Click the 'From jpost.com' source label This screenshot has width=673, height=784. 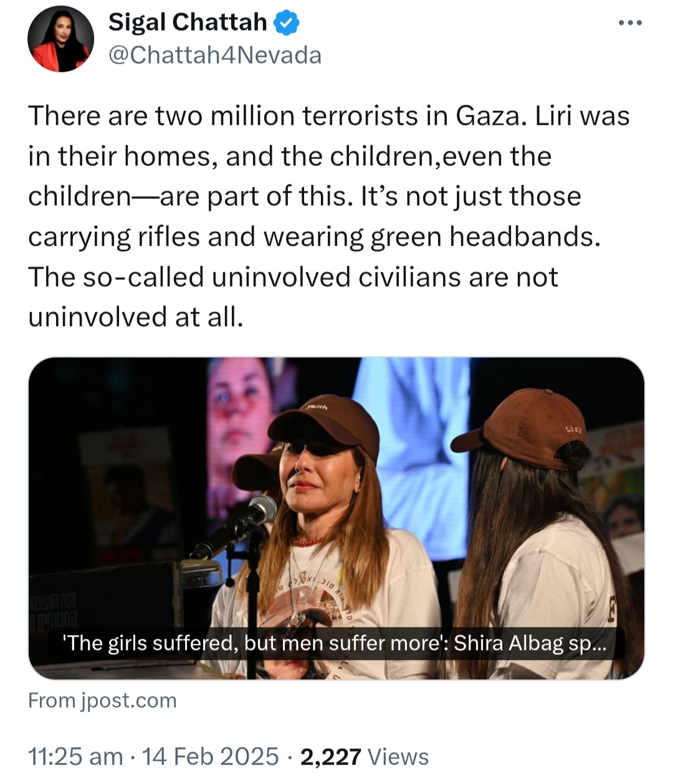[102, 700]
